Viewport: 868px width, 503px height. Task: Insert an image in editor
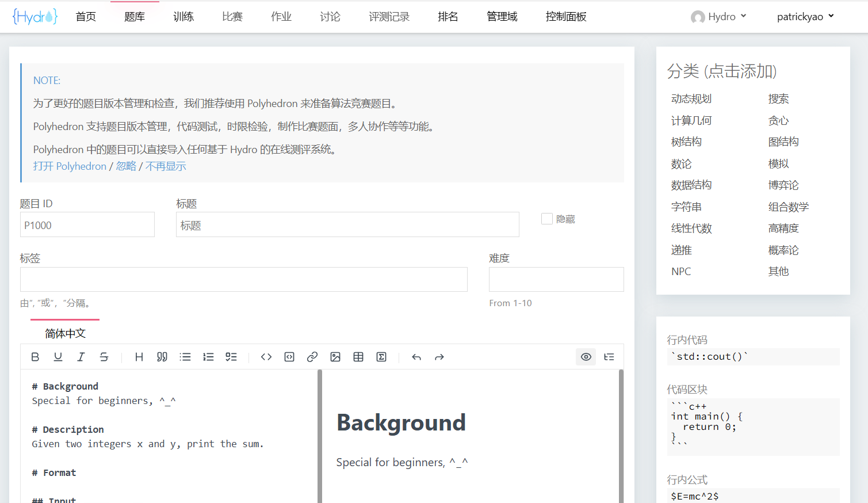click(x=335, y=357)
